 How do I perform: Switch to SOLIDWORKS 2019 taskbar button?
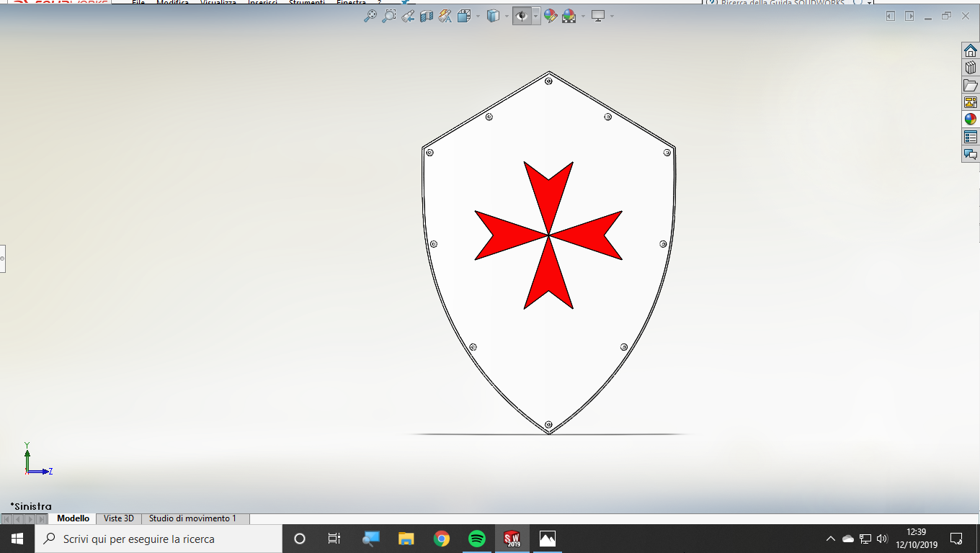[x=512, y=539]
